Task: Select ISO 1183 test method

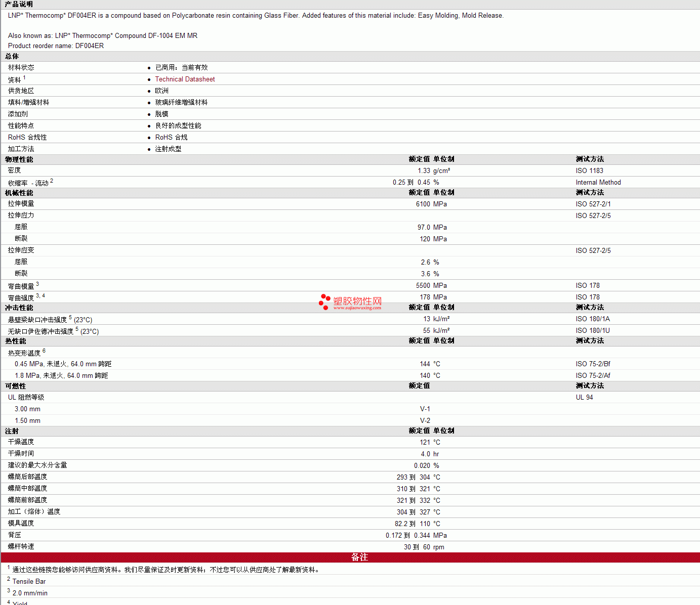Action: click(589, 171)
